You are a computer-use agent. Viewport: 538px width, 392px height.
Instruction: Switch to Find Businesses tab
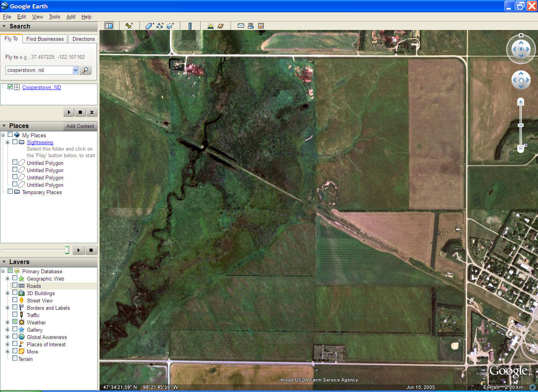45,39
